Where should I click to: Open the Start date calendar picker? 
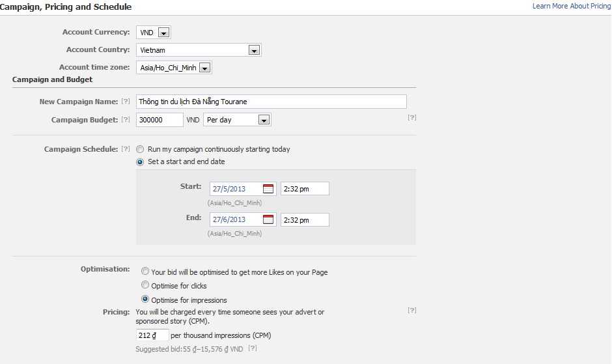(268, 189)
